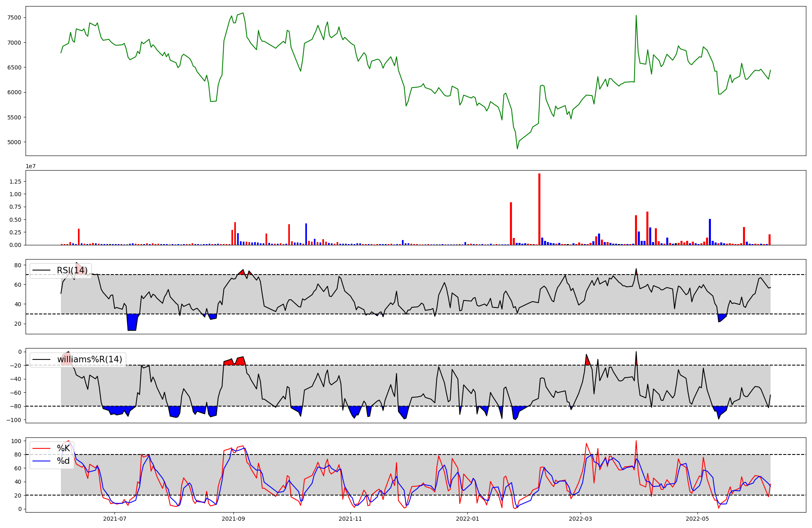
Task: Click the 2021-07 date axis label
Action: click(x=115, y=519)
